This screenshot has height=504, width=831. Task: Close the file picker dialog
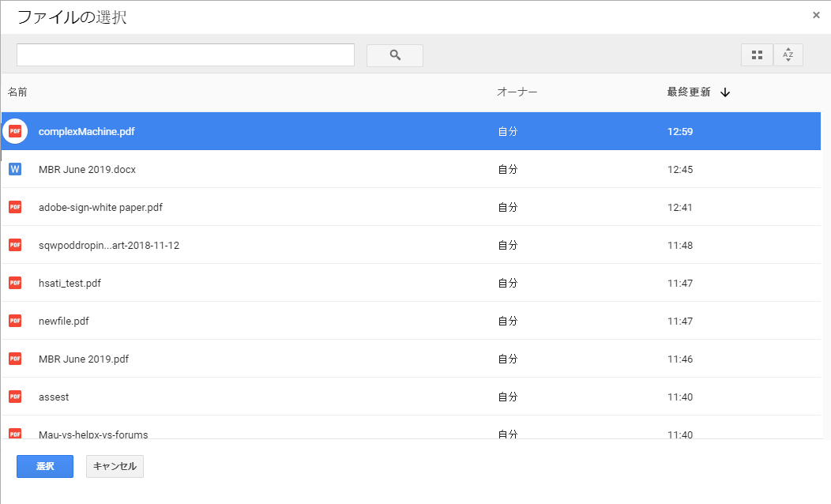pos(816,15)
